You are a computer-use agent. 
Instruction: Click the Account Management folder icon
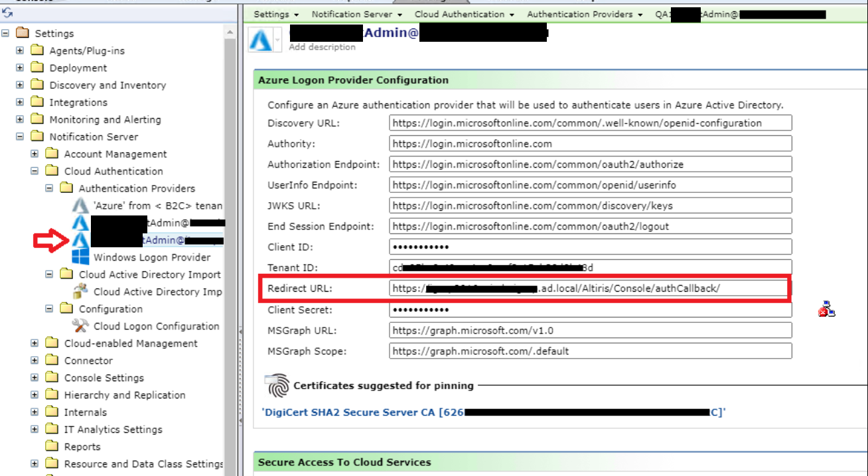pyautogui.click(x=52, y=154)
